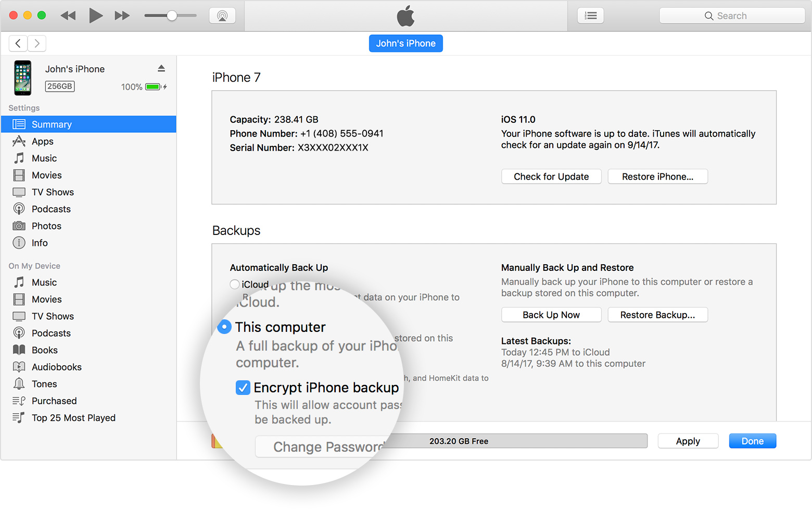The height and width of the screenshot is (521, 812).
Task: Click the Serial Number text
Action: pyautogui.click(x=299, y=147)
